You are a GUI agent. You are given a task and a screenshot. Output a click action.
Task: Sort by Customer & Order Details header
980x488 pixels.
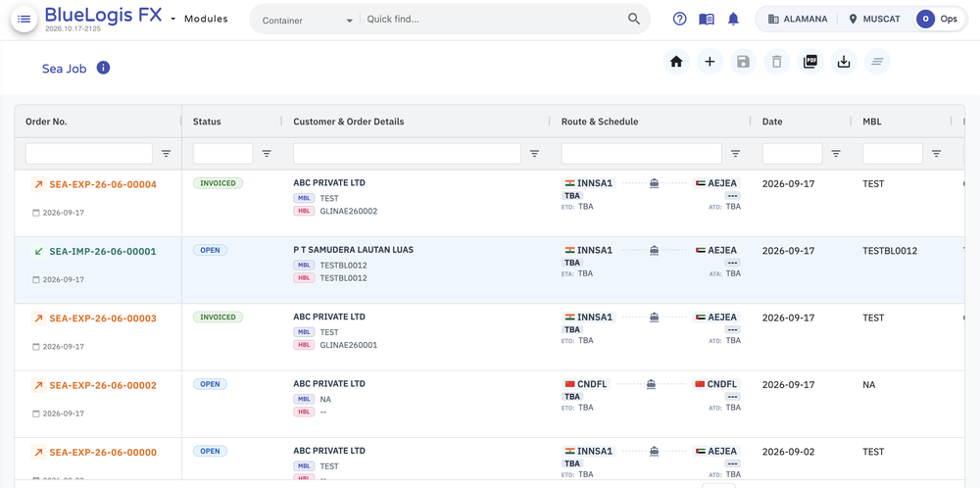point(349,122)
